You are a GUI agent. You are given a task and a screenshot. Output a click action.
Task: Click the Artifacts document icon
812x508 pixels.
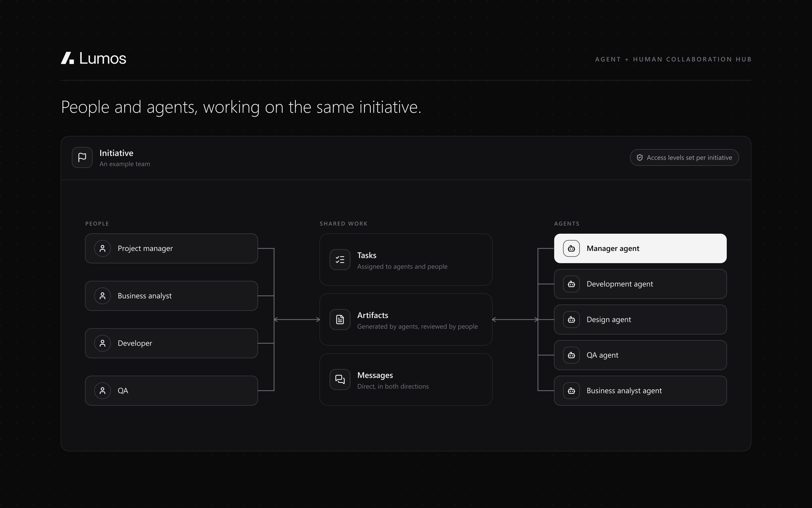pos(340,320)
